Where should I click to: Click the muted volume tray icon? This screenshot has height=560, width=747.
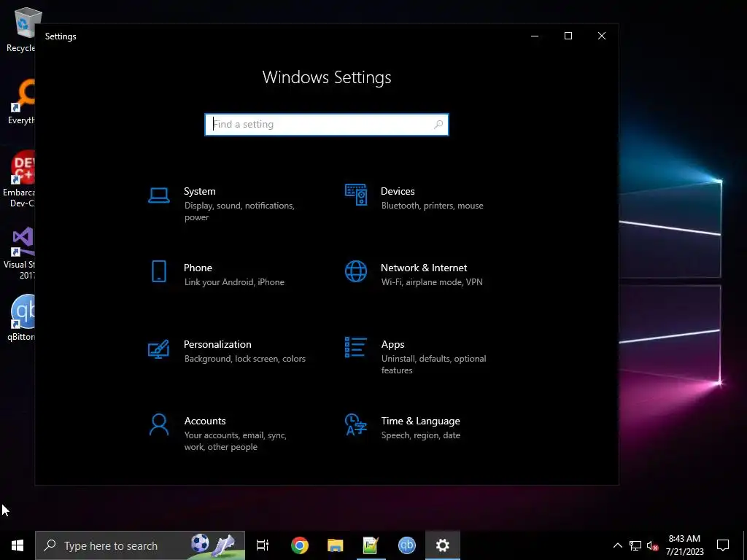coord(652,545)
